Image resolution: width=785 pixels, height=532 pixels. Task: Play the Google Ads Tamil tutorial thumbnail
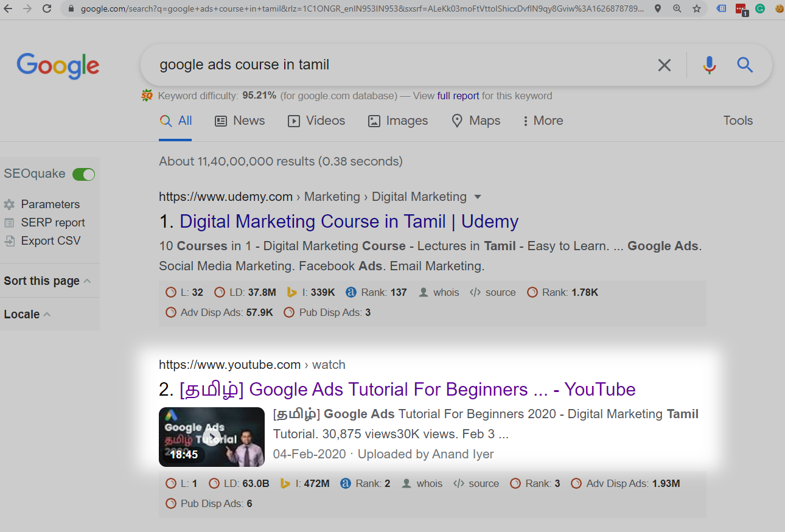[x=211, y=436]
